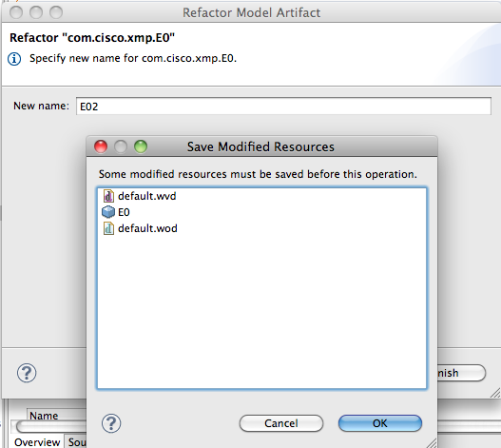Click the info icon beside Specify new name
Screen dimensions: 501x448
point(14,59)
